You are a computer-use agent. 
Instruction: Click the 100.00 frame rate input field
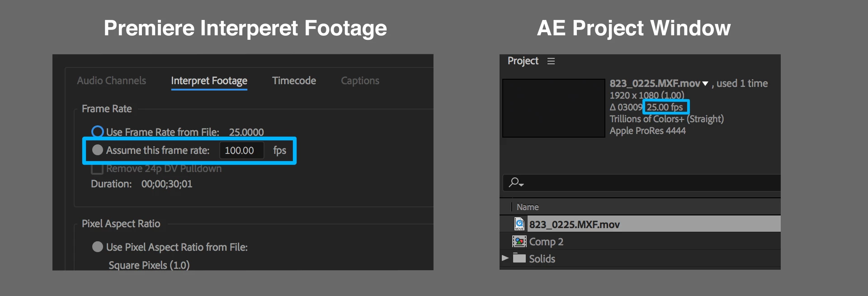(241, 150)
